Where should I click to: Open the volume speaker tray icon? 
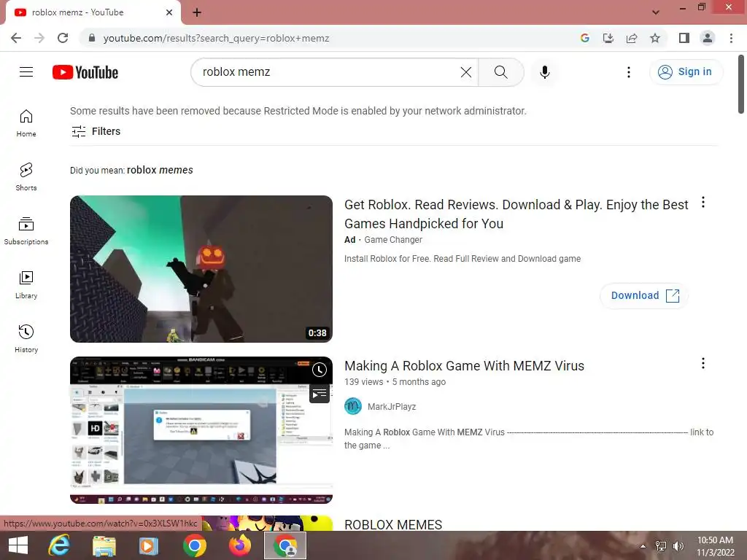pyautogui.click(x=678, y=546)
